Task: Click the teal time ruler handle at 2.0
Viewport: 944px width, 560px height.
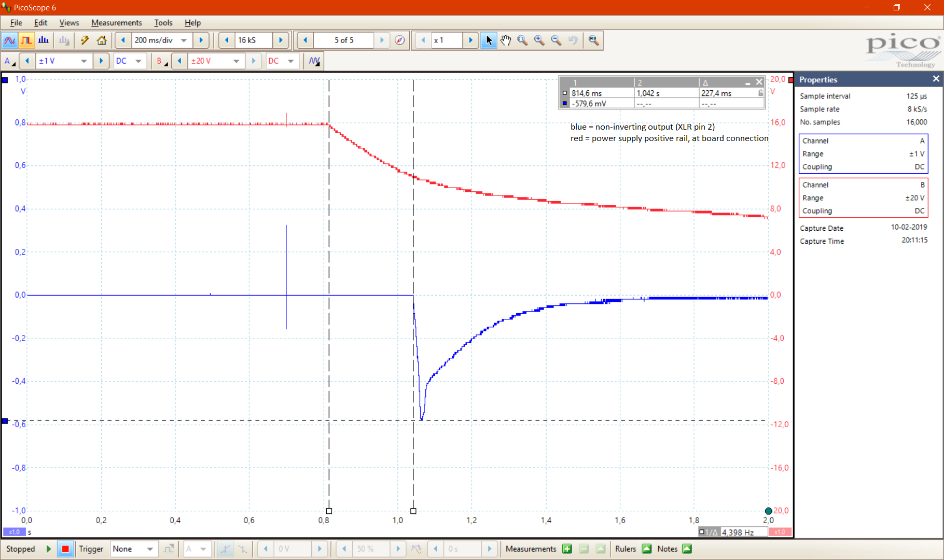Action: [x=768, y=511]
